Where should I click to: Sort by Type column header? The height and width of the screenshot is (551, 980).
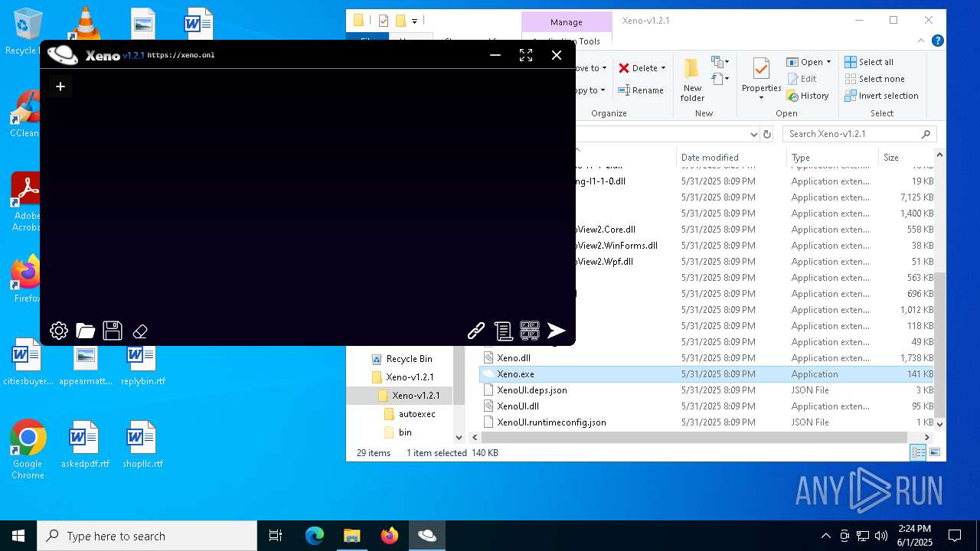pyautogui.click(x=832, y=158)
